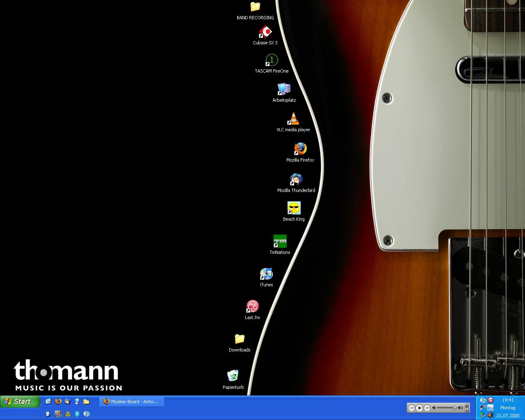The width and height of the screenshot is (525, 420).
Task: Open the orange volume speaker tray icon
Action: pyautogui.click(x=491, y=415)
